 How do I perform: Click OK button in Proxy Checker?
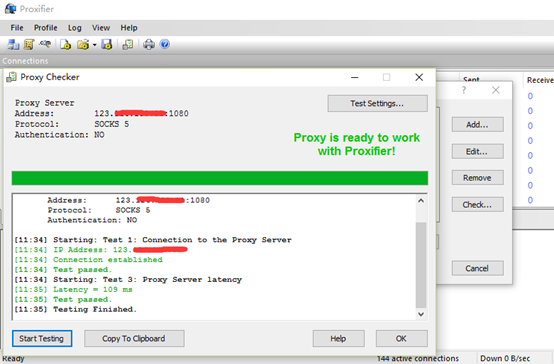coord(401,339)
